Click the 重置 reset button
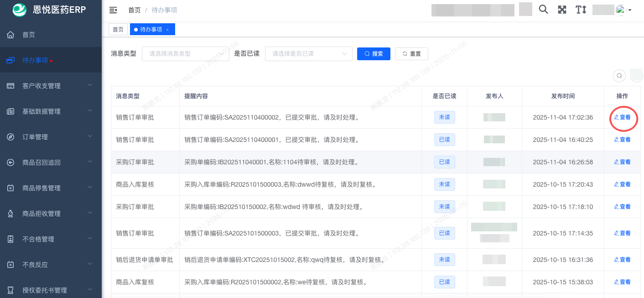The width and height of the screenshot is (644, 298). coord(411,54)
